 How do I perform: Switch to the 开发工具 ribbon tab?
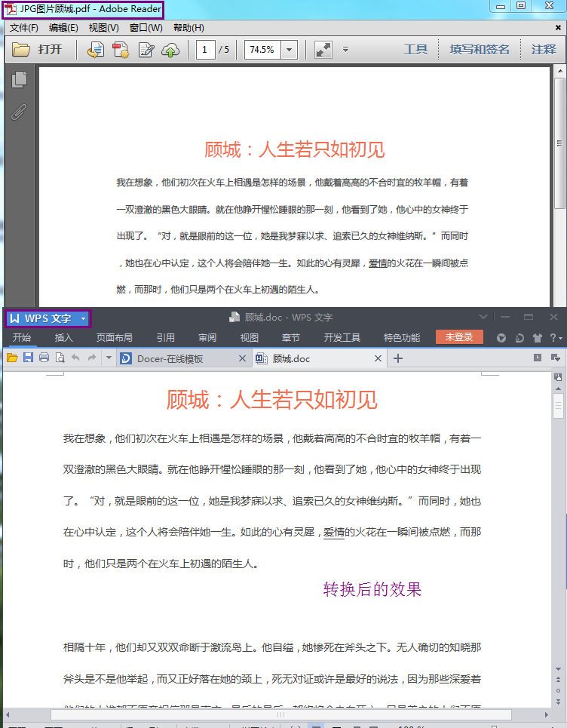[x=342, y=337]
